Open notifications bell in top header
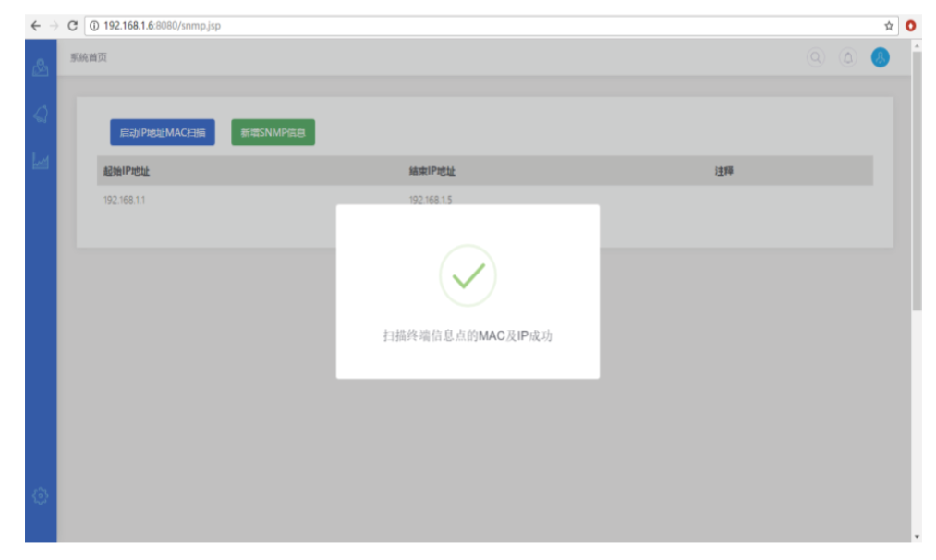The width and height of the screenshot is (936, 560). pos(847,58)
